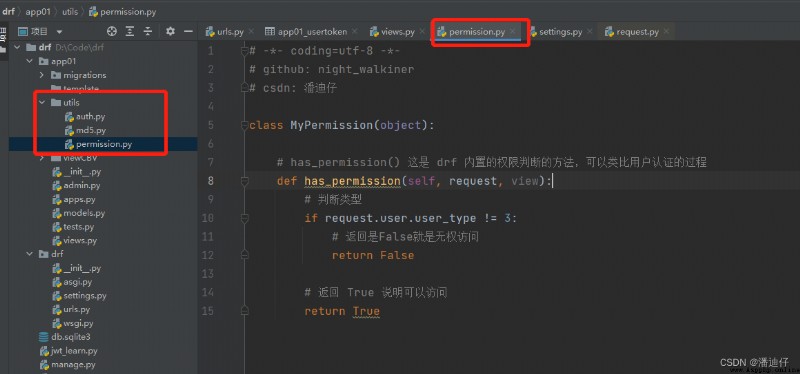Hide the project tool window (minus icon)

point(188,32)
